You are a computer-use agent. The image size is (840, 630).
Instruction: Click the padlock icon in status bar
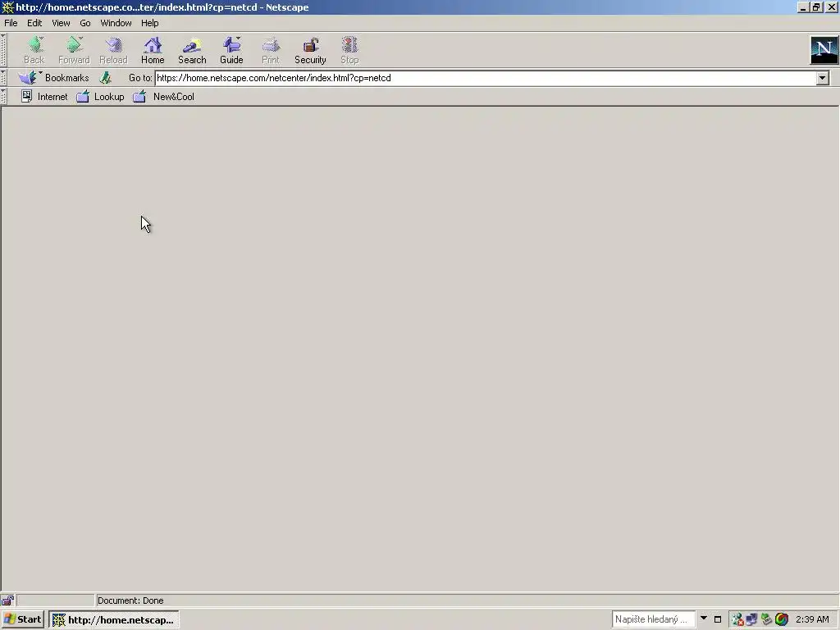click(x=7, y=600)
